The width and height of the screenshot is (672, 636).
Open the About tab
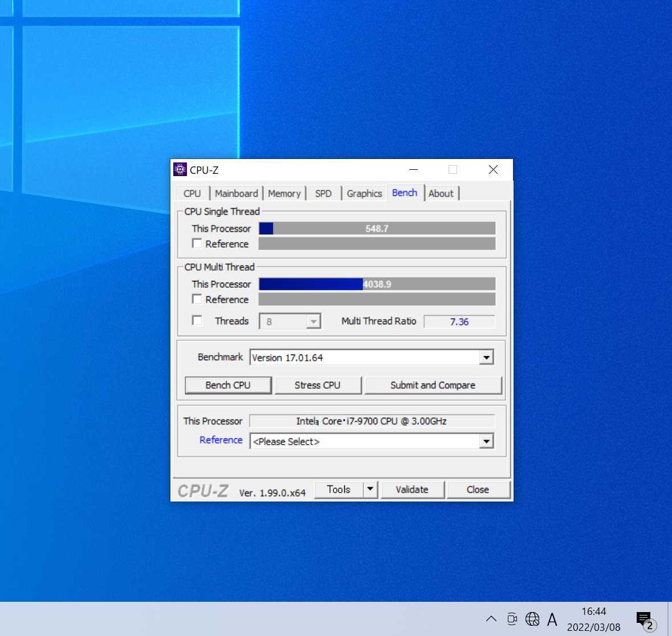(x=441, y=193)
